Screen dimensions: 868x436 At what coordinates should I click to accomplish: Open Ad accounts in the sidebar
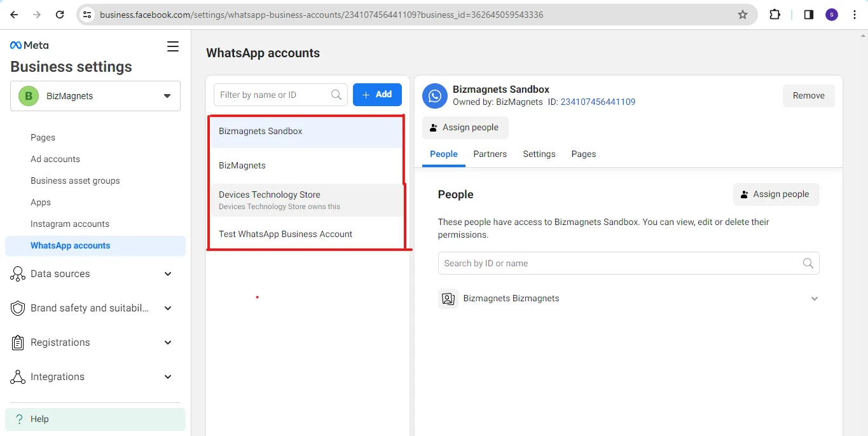(55, 159)
